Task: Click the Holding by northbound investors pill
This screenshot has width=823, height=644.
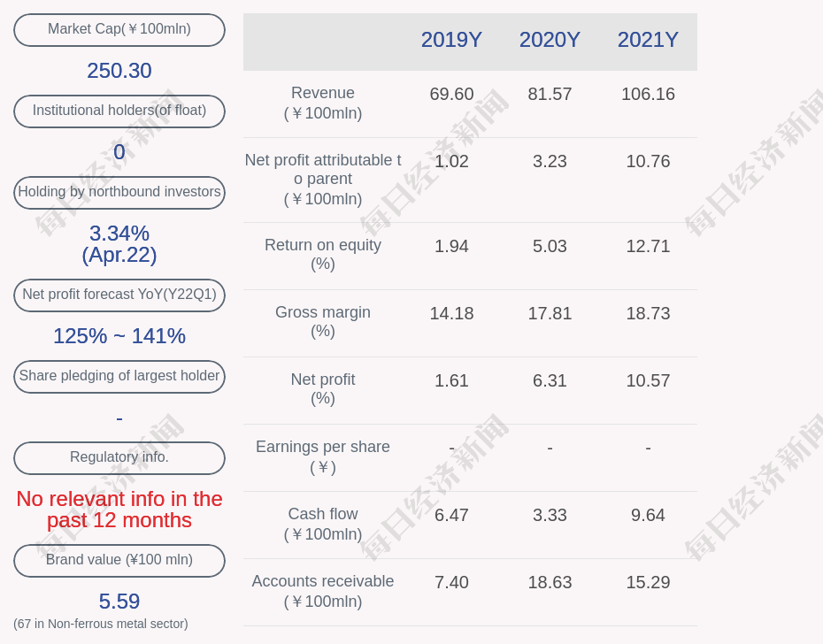Action: pos(119,192)
